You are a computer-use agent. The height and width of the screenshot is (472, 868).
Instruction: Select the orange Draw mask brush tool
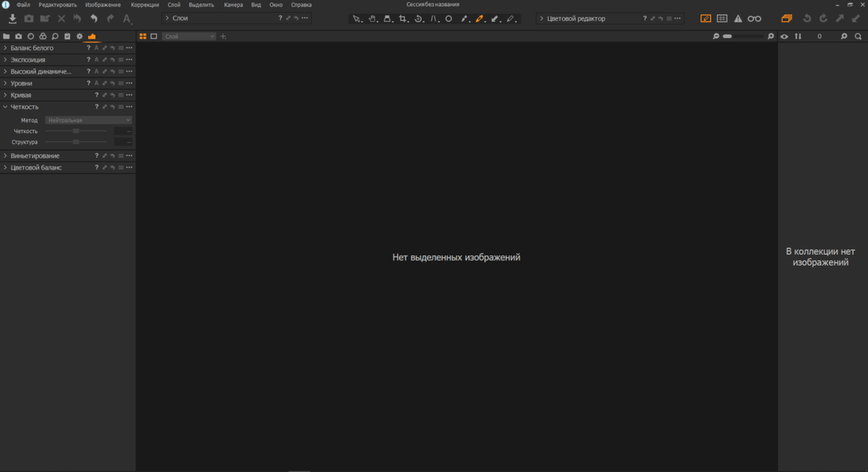point(480,18)
